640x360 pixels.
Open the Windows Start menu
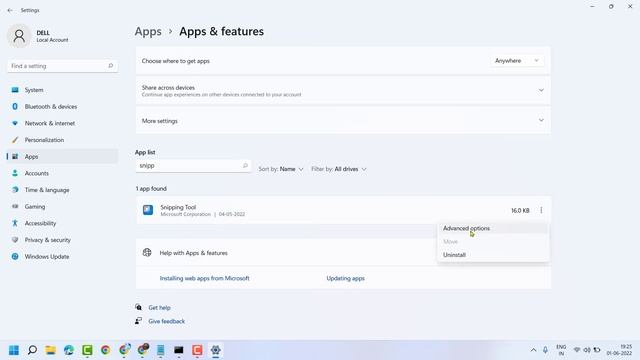coord(14,350)
